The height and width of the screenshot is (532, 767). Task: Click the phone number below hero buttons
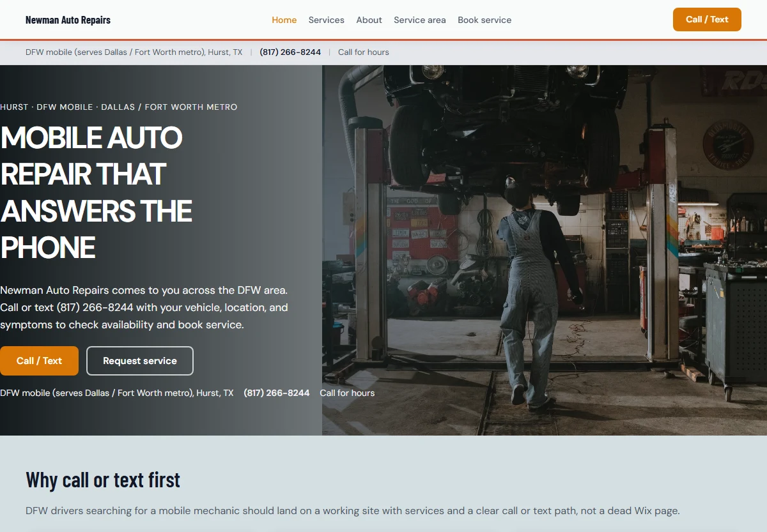pyautogui.click(x=277, y=393)
